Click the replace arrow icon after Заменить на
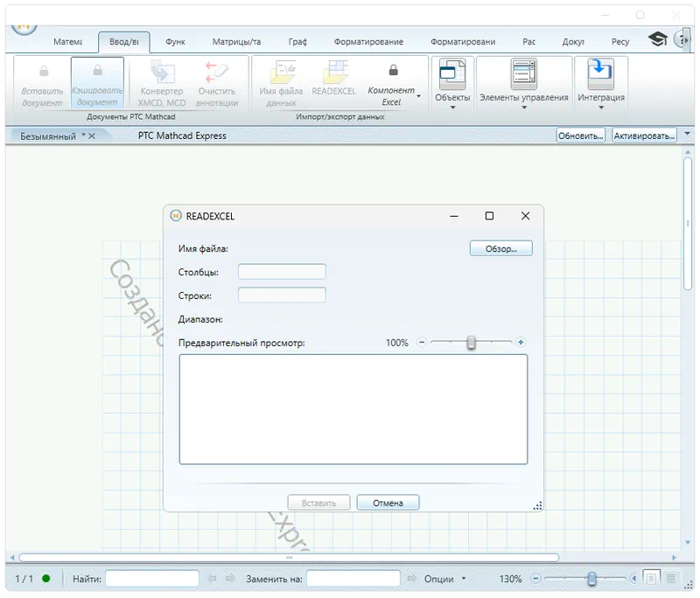Screen dimensions: 700x598 pos(411,579)
